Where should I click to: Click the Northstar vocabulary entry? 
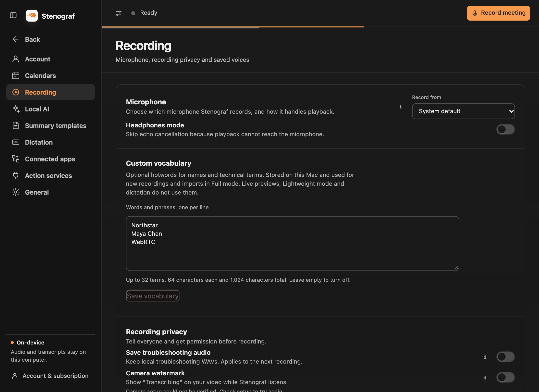tap(144, 225)
